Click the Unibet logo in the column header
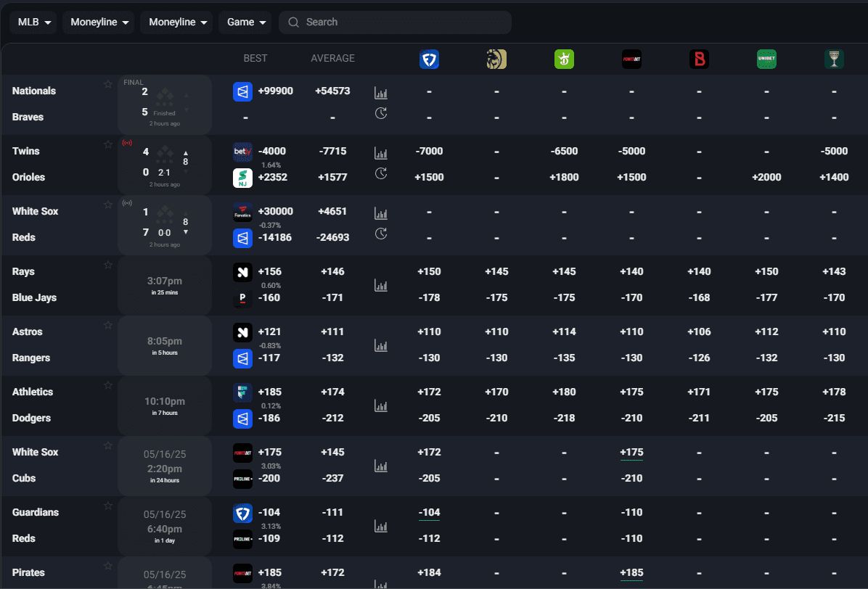This screenshot has width=868, height=589. pyautogui.click(x=766, y=60)
